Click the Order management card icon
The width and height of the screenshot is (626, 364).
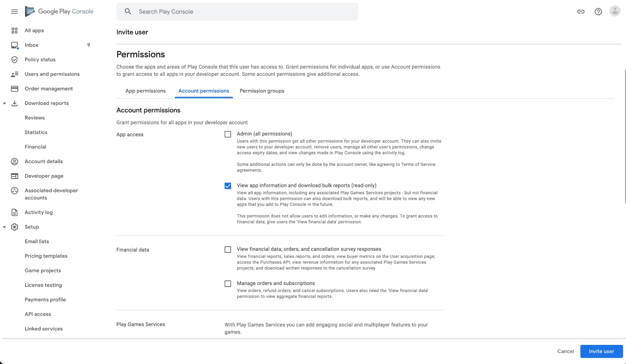pos(14,89)
